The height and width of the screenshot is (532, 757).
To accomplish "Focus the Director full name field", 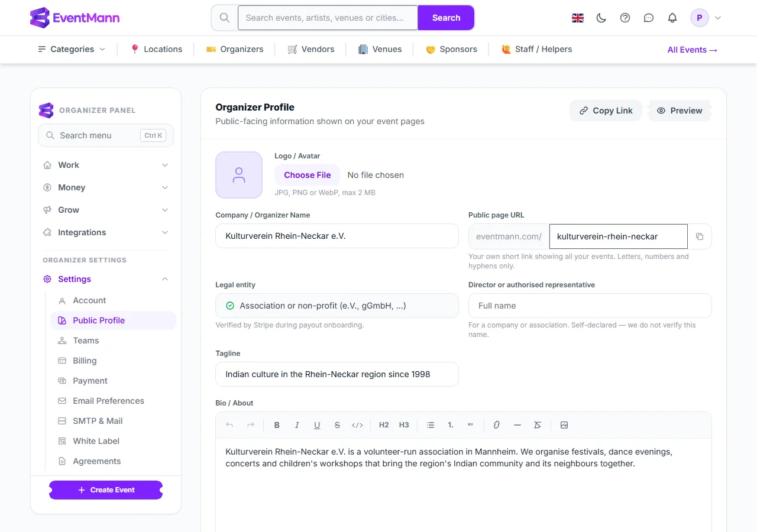I will coord(590,306).
